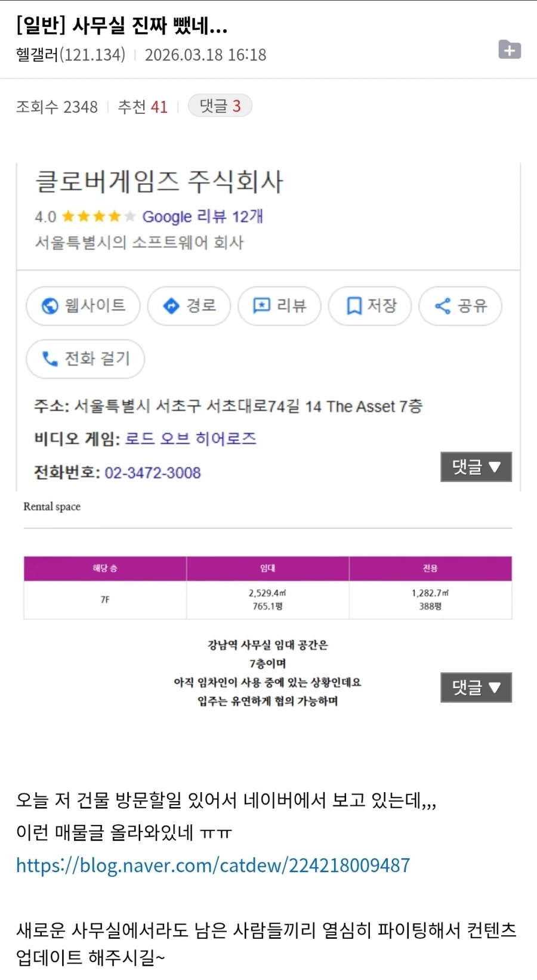Click the phone icon on 전화 걸기
The image size is (537, 980).
pyautogui.click(x=50, y=358)
